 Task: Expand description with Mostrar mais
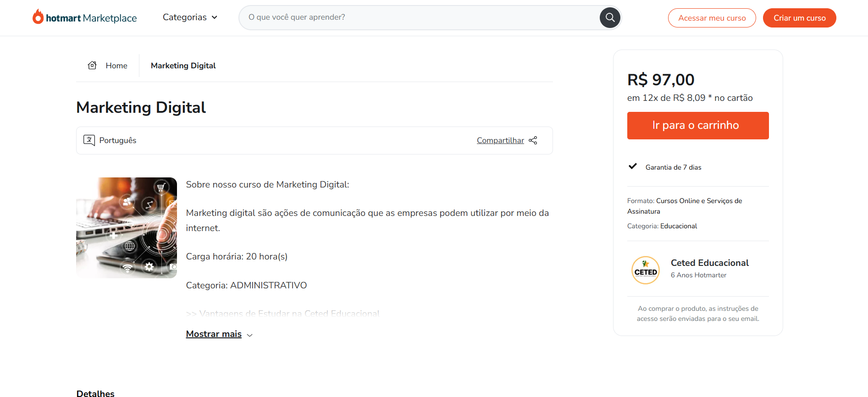[x=214, y=334]
